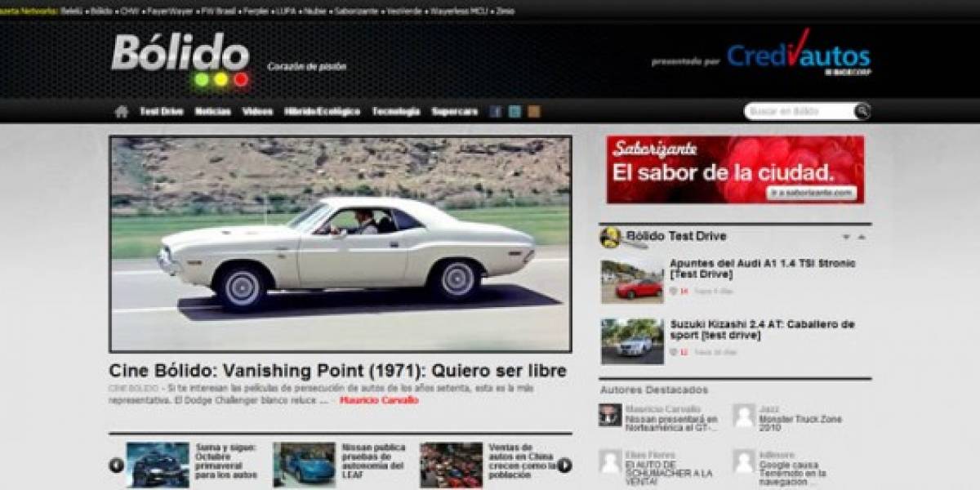Click comment bubble icon under Audi A1 article
The image size is (980, 490).
(673, 291)
